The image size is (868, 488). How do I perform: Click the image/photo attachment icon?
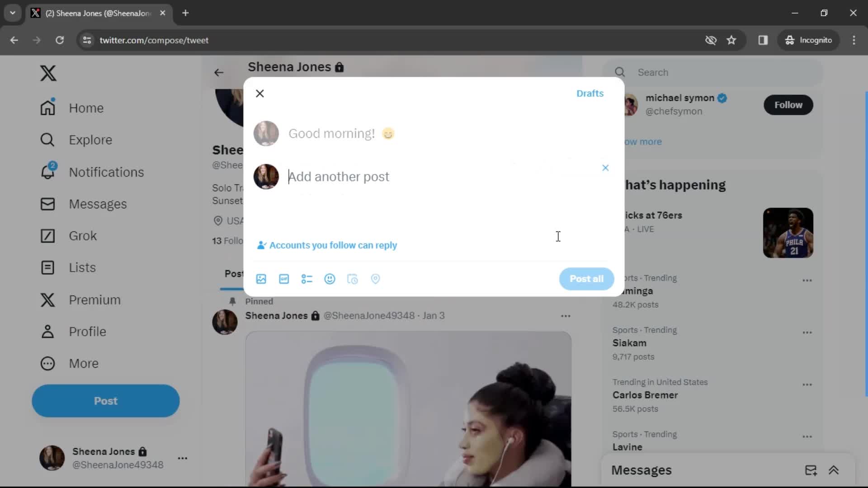click(261, 279)
